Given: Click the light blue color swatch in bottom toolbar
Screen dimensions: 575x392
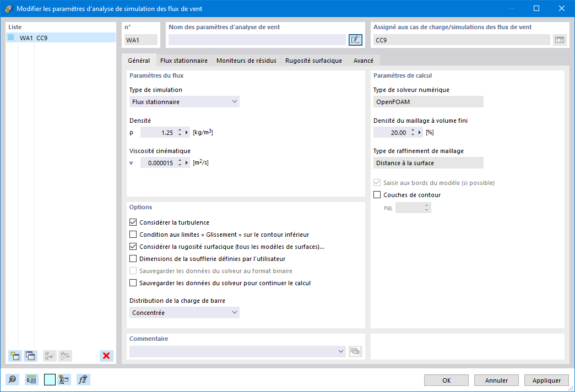Looking at the screenshot, I should coord(50,379).
